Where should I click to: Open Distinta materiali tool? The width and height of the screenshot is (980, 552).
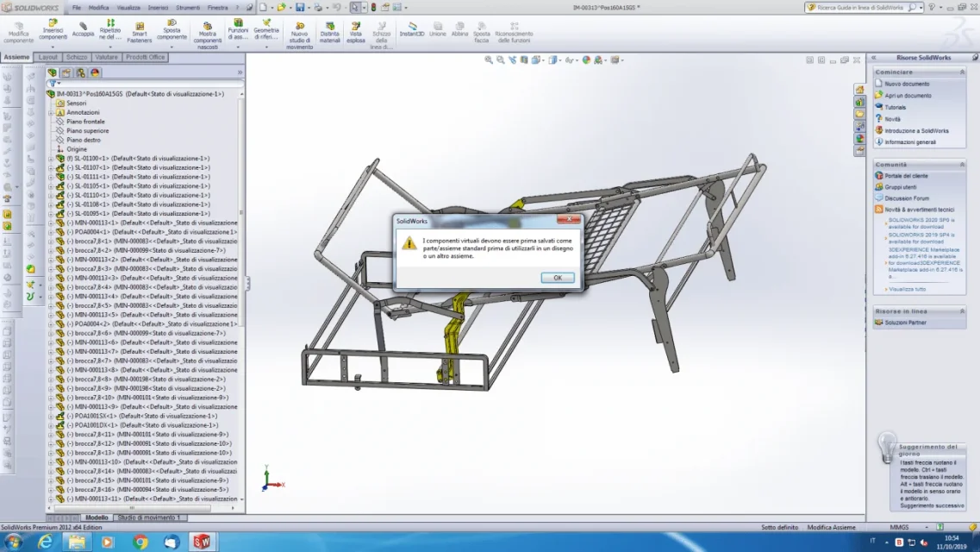point(329,32)
